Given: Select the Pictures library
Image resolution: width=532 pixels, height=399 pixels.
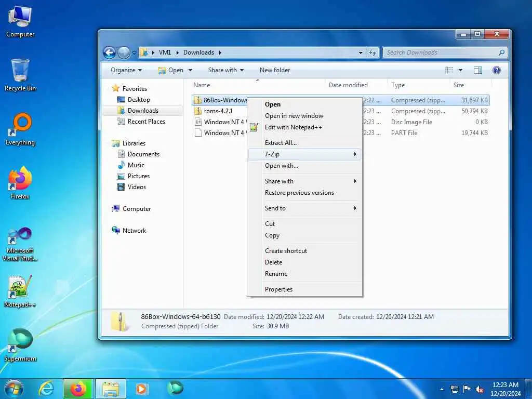Looking at the screenshot, I should click(x=134, y=176).
